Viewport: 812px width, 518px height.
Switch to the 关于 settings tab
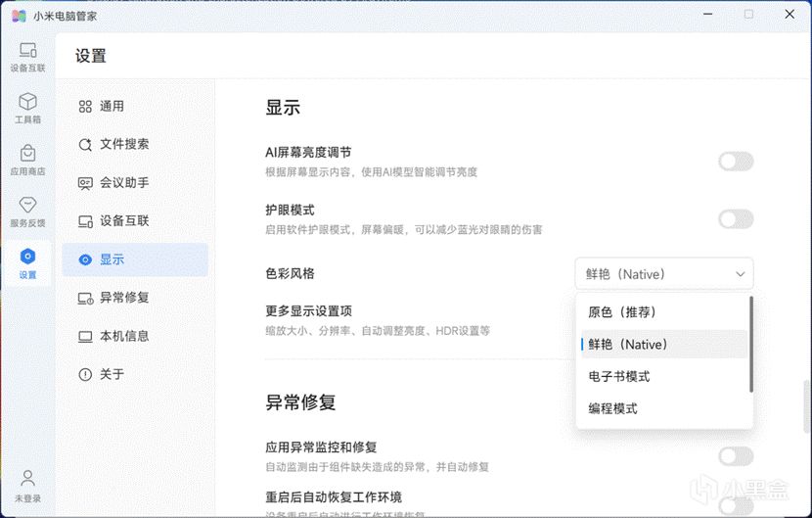(135, 374)
